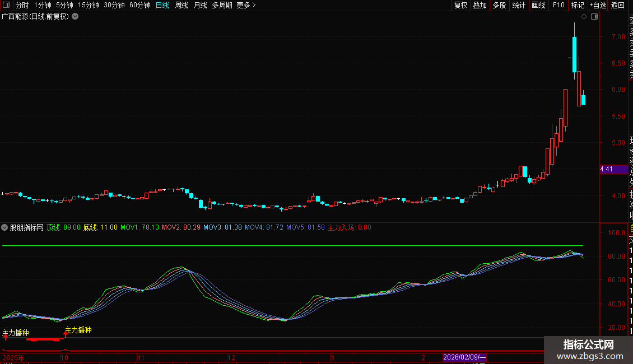Switch to 分时 intraday view

coord(22,5)
